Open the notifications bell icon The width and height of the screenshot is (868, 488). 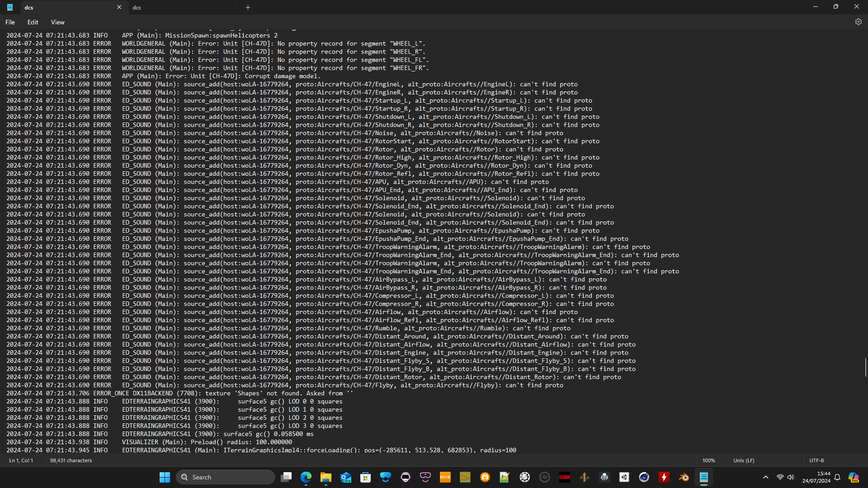pos(837,477)
